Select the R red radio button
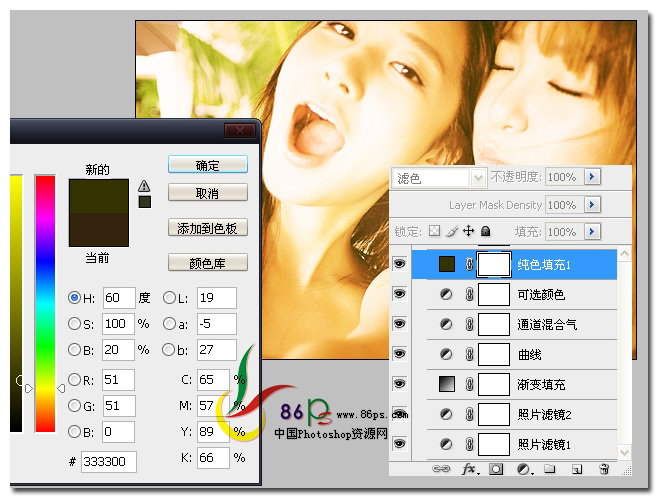 click(x=74, y=380)
